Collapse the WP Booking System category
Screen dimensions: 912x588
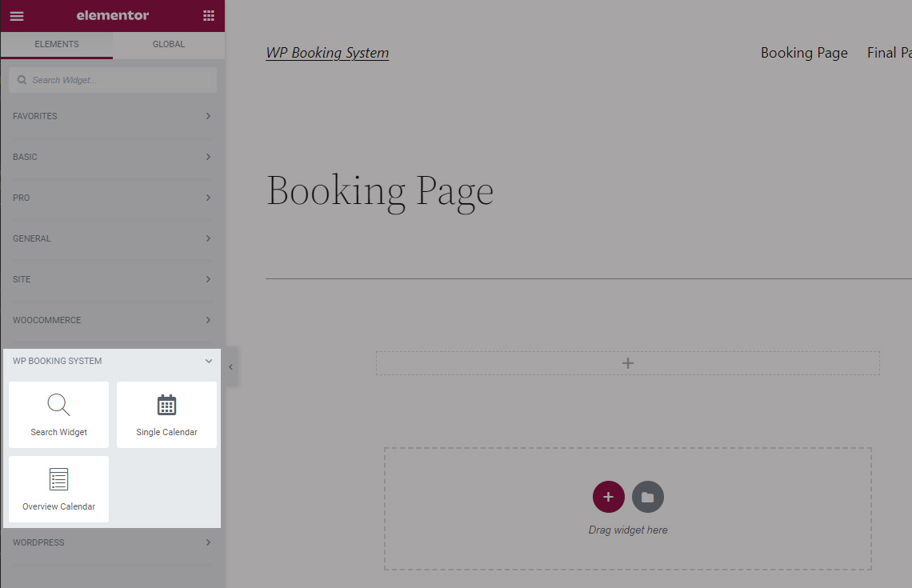112,361
